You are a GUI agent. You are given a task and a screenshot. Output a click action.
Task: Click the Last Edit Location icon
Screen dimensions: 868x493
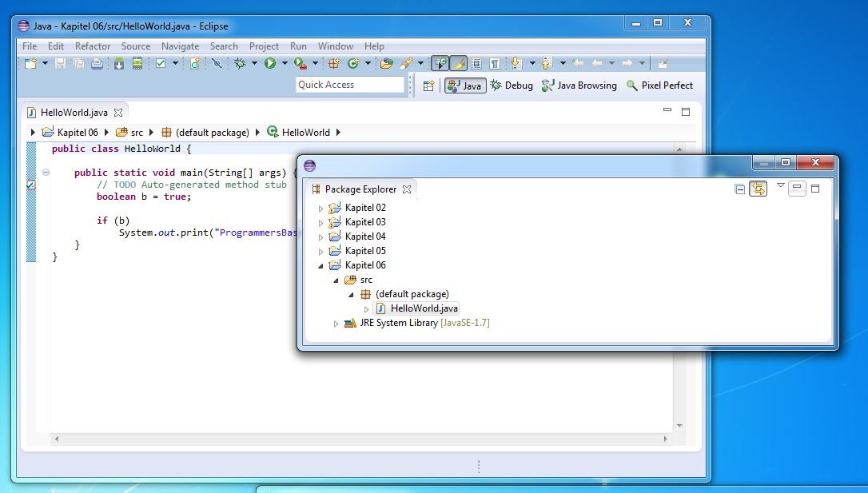tap(578, 64)
